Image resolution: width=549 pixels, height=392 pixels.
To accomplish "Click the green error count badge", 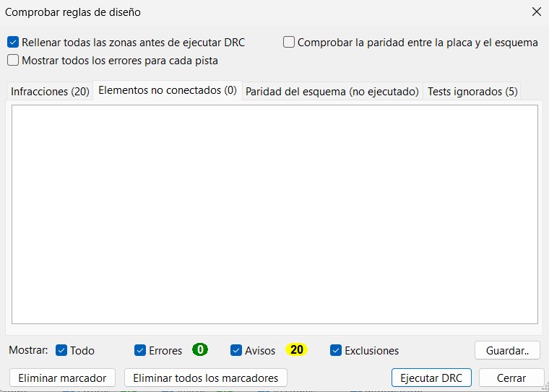I will [200, 350].
